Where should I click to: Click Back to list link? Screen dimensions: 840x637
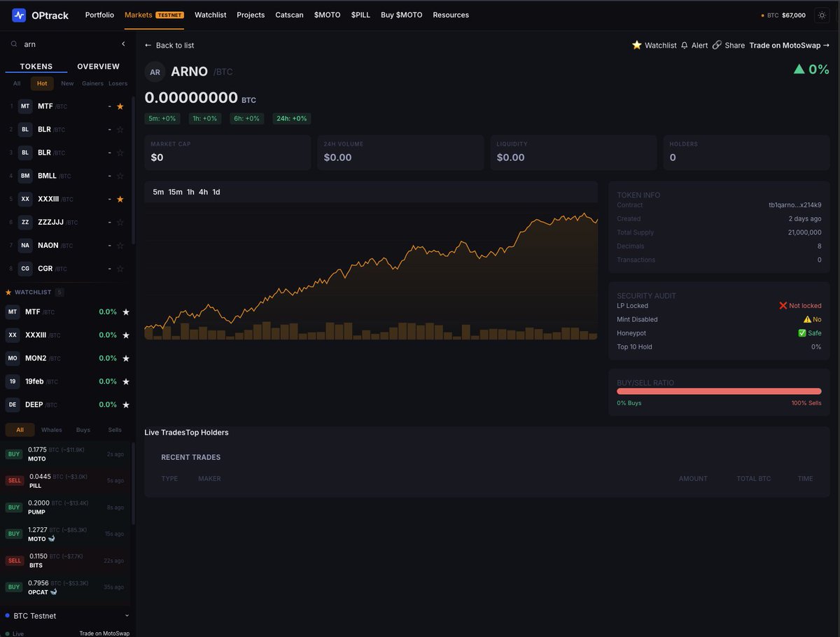coord(169,45)
